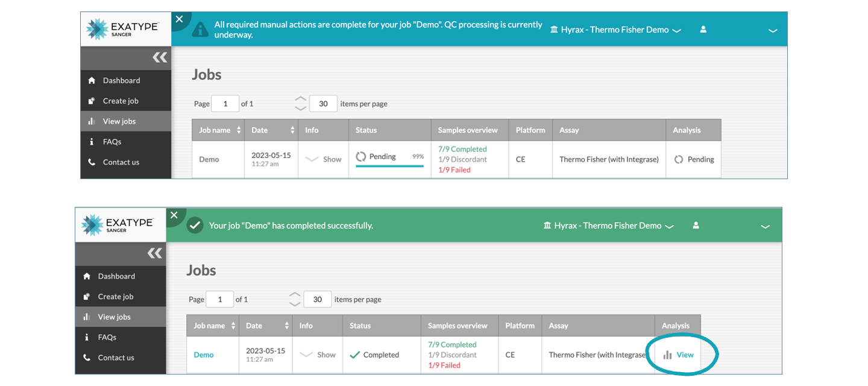Click 7/9 Completed text in top table
Screen dimensions: 868x386
pyautogui.click(x=462, y=149)
